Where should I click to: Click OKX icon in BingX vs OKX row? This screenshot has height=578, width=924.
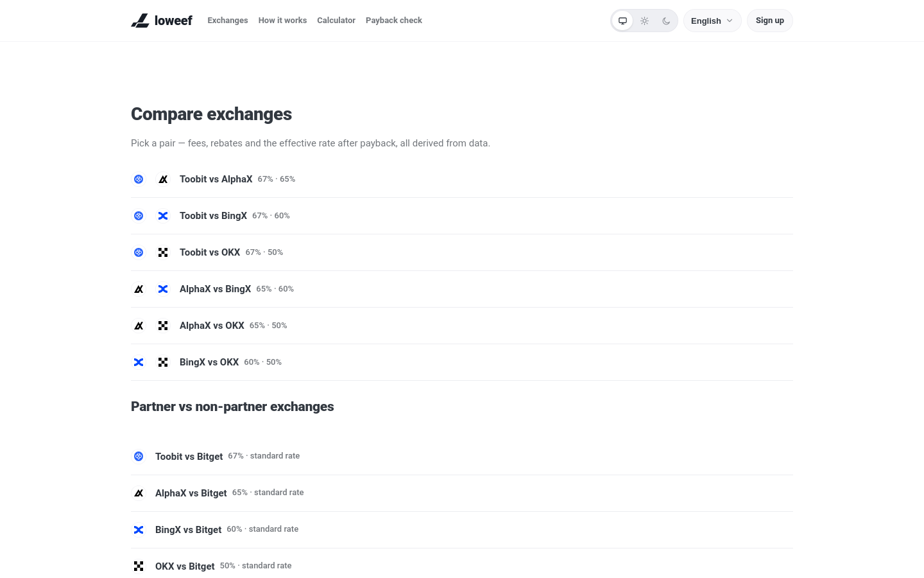(163, 362)
